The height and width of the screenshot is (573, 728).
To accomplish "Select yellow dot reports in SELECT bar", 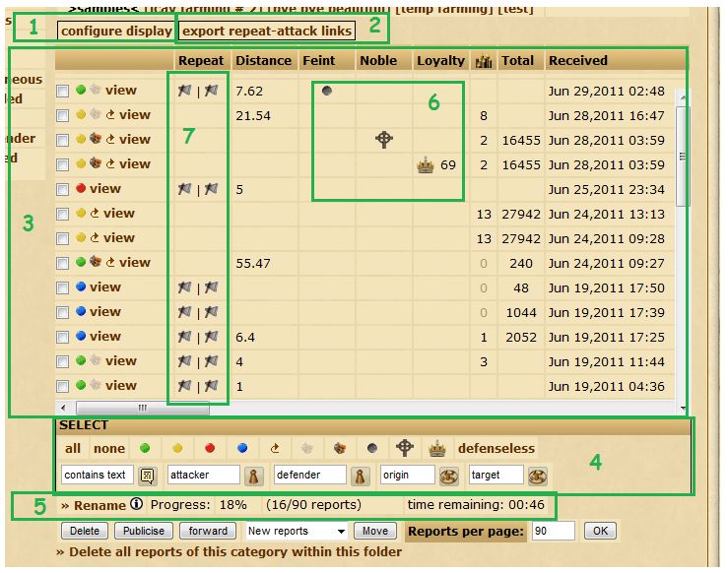I will click(177, 448).
